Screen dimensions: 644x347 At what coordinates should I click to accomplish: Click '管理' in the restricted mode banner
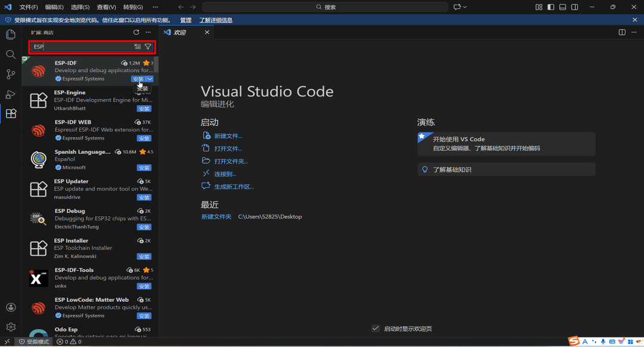click(x=185, y=20)
